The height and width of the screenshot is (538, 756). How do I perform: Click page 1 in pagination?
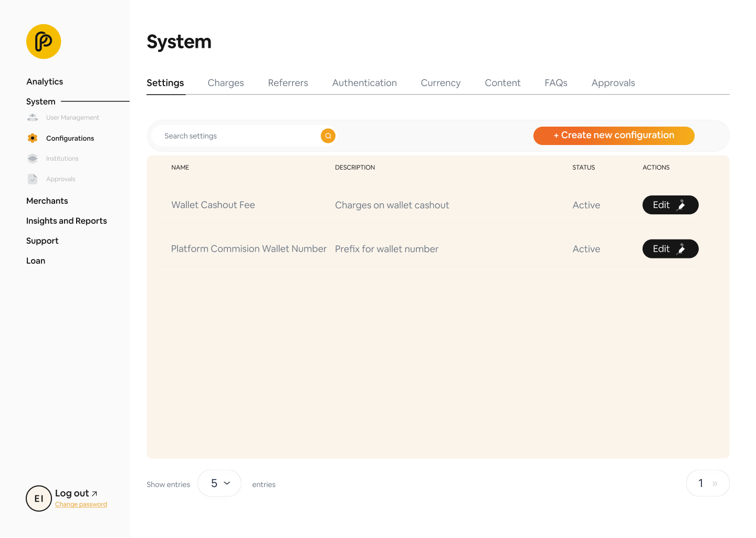click(700, 483)
